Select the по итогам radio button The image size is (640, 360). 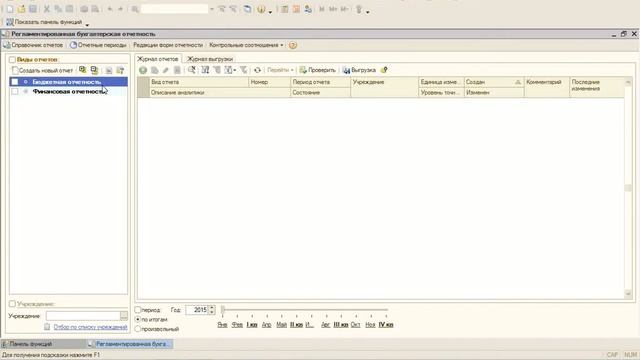click(138, 320)
